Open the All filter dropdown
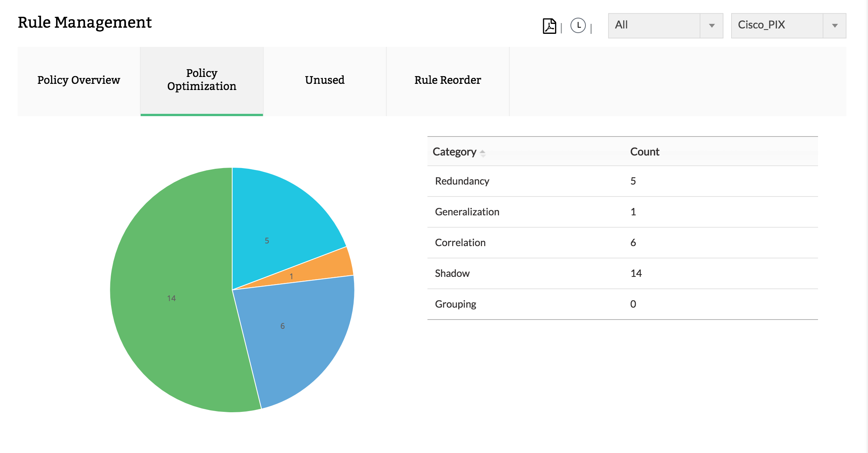 point(653,25)
